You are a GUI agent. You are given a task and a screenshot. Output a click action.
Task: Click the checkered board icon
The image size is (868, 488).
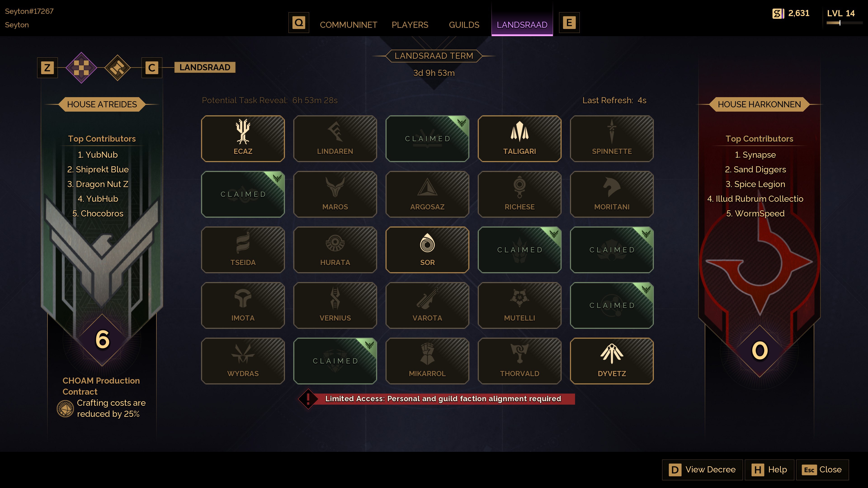click(x=81, y=68)
